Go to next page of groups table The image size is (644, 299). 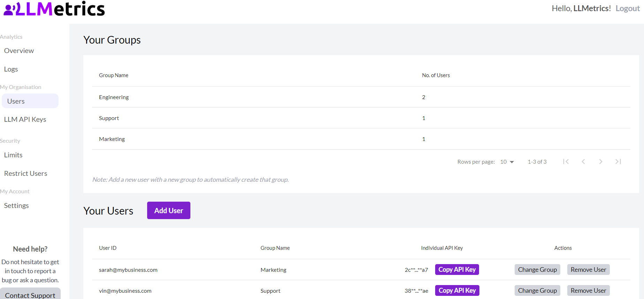point(600,162)
